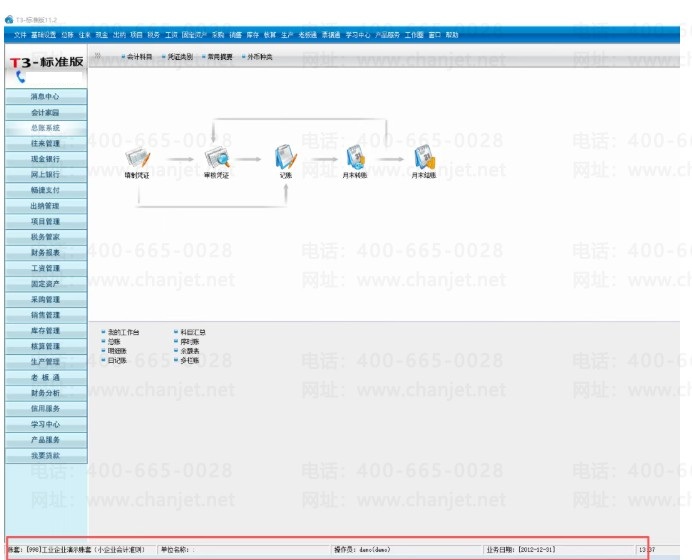692x560 pixels.
Task: Select 税务管家 in the sidebar
Action: tap(46, 237)
